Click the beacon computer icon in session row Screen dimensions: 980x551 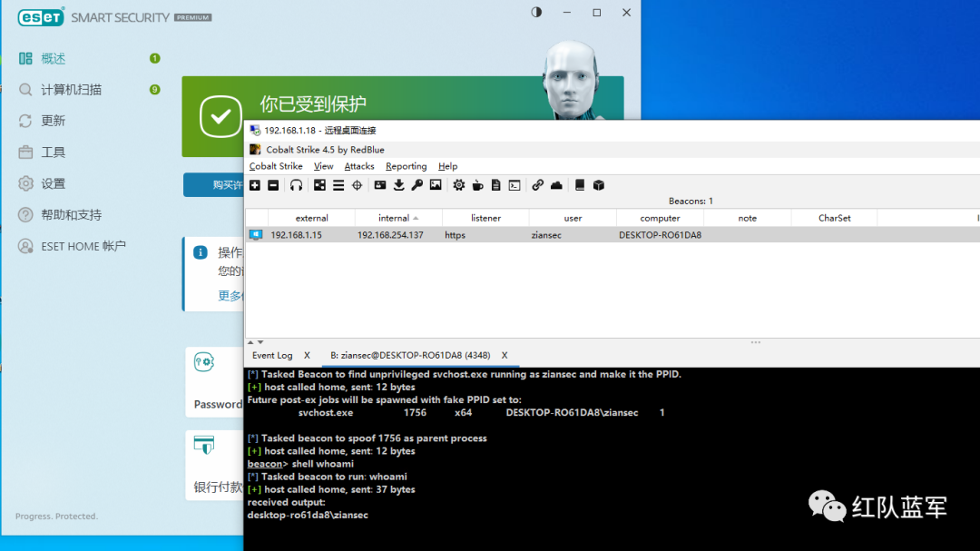[x=256, y=234]
